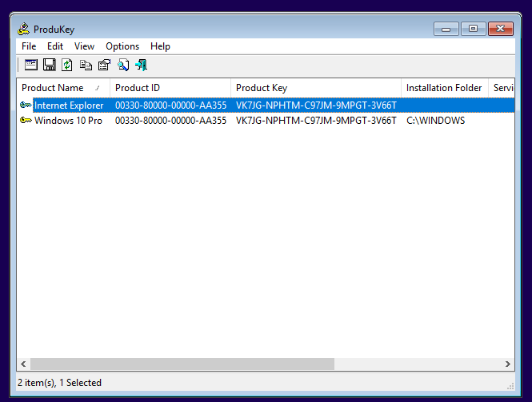Viewport: 532px width, 402px height.
Task: Click the key icon beside Windows 10 Pro
Action: (26, 121)
